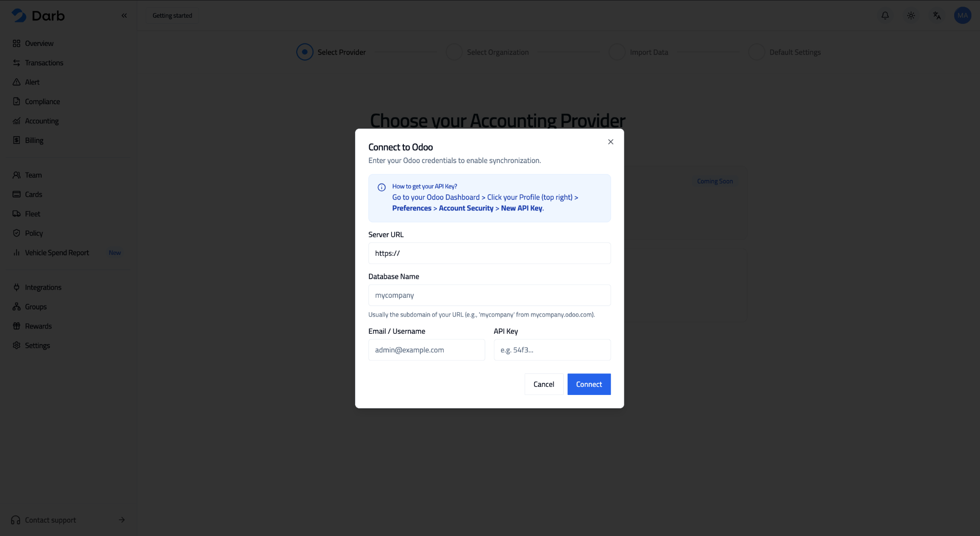Click the Compliance document icon

click(x=17, y=101)
